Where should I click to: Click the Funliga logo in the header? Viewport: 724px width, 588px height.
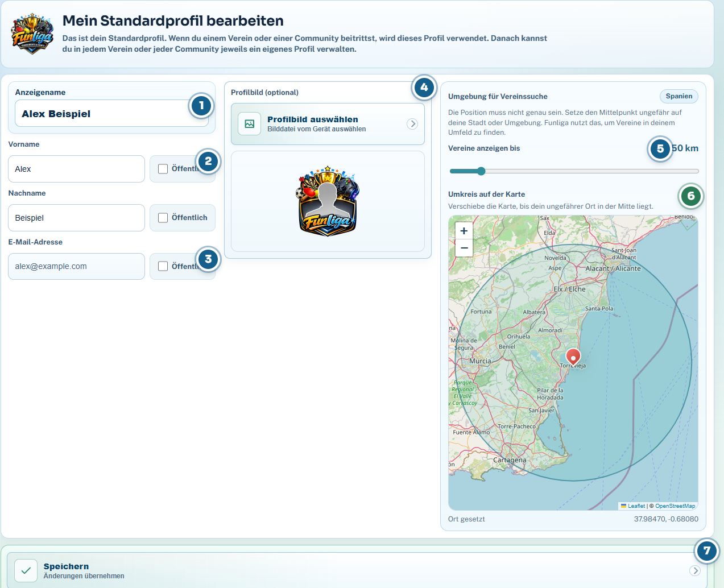click(x=32, y=34)
